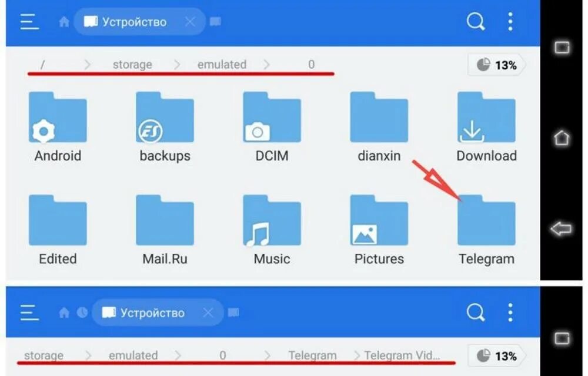Tap the Android back navigation arrow
The image size is (588, 376).
point(562,229)
